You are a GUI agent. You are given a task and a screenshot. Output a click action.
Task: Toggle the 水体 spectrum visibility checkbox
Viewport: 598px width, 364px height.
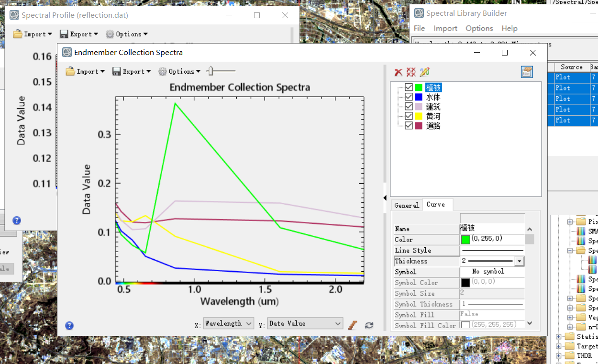click(x=409, y=97)
